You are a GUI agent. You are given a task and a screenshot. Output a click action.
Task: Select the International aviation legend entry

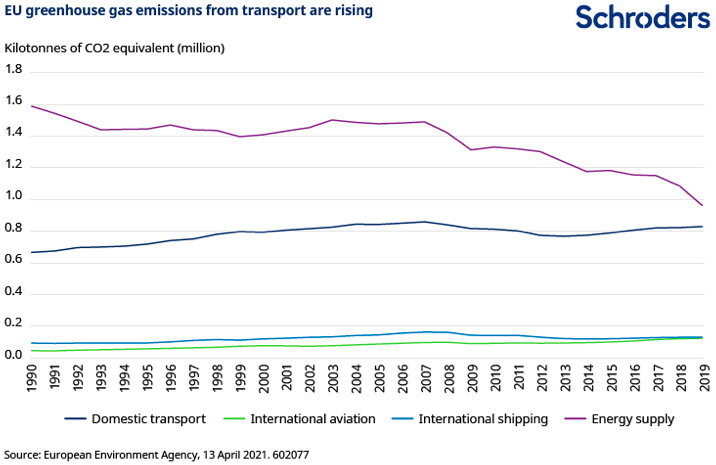[300, 419]
